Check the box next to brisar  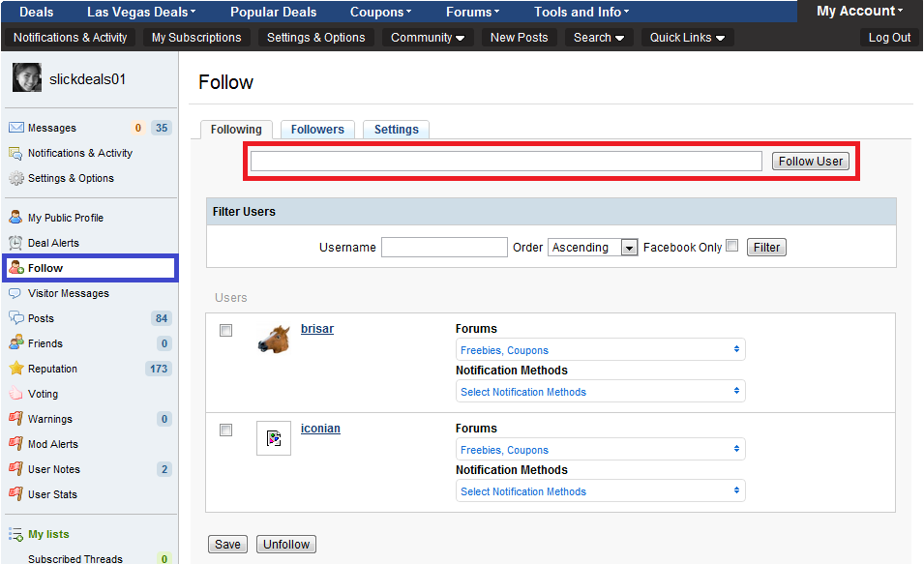point(225,331)
